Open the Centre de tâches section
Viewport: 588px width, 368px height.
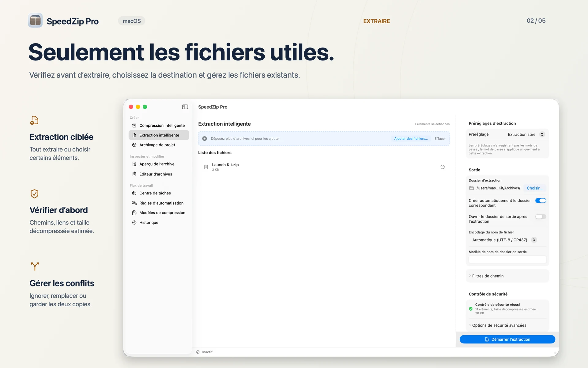click(x=159, y=193)
